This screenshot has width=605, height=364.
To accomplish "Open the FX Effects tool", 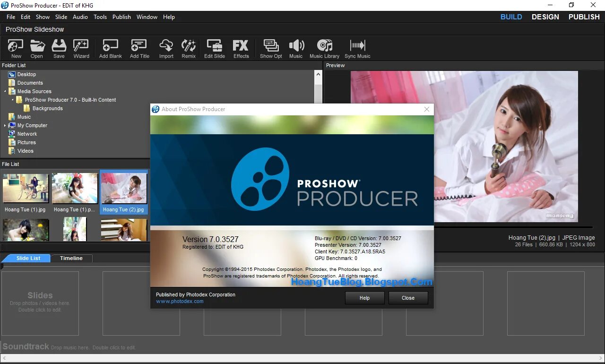I will coord(241,49).
